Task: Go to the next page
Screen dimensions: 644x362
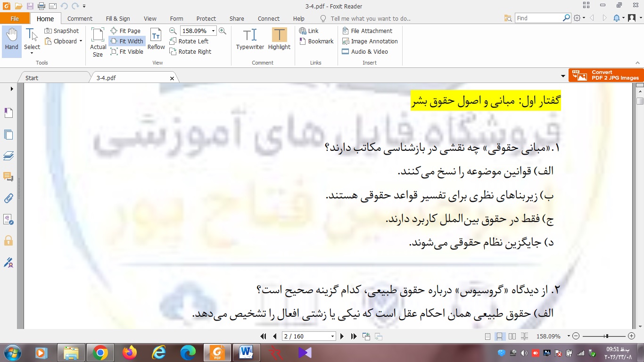Action: (x=342, y=336)
